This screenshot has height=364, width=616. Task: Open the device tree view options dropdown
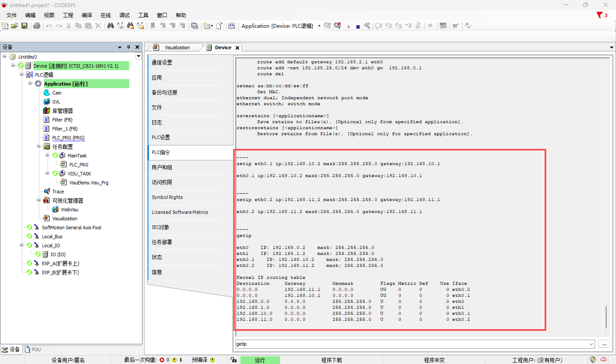click(x=138, y=56)
